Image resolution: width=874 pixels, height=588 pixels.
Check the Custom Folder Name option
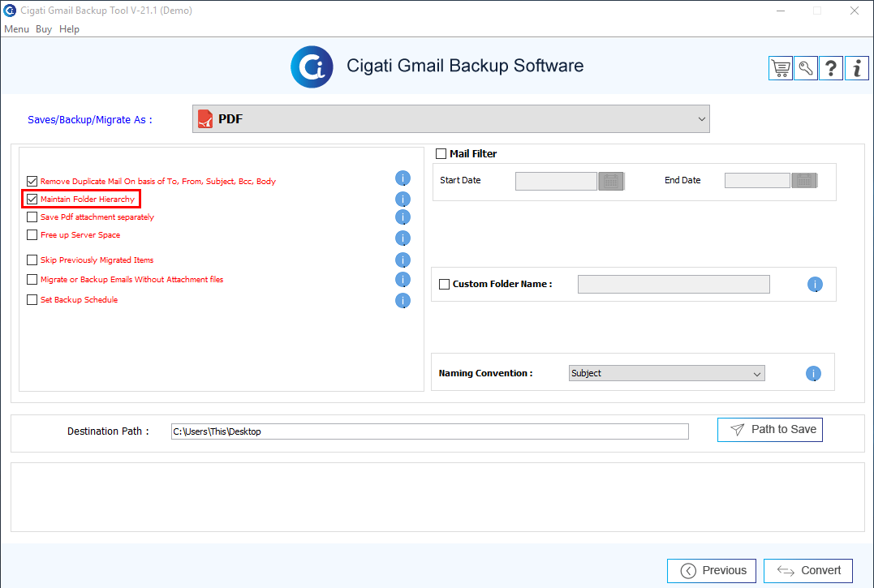(444, 284)
